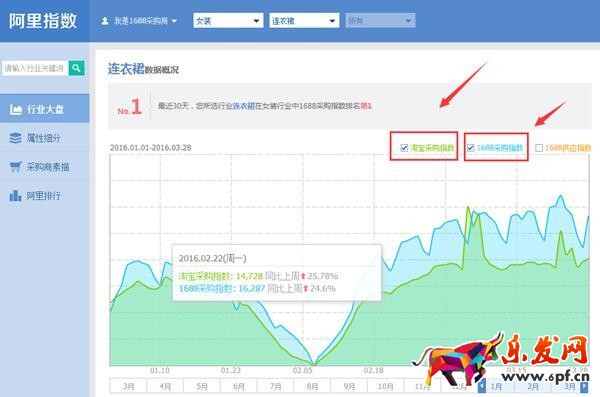Open 属性细分 in the sidebar
Screen dimensions: 600x397
point(44,138)
